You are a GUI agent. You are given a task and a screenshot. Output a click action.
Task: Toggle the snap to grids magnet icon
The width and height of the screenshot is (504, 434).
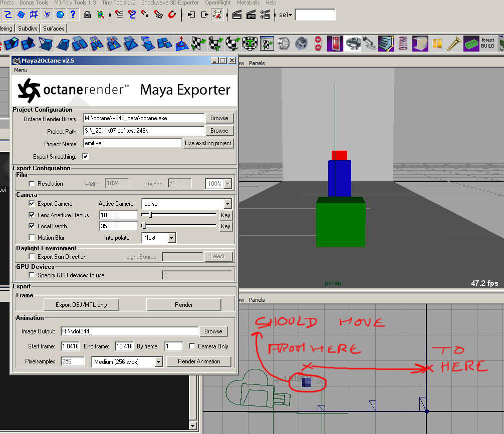[x=119, y=15]
